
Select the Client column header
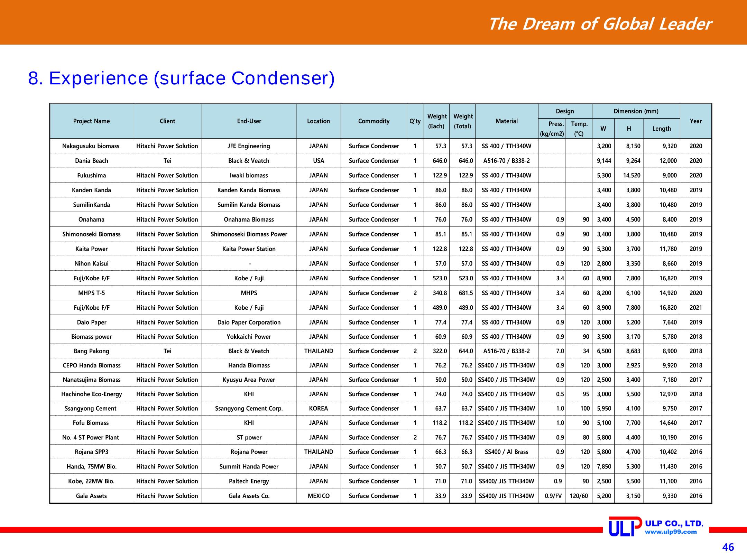pyautogui.click(x=167, y=121)
